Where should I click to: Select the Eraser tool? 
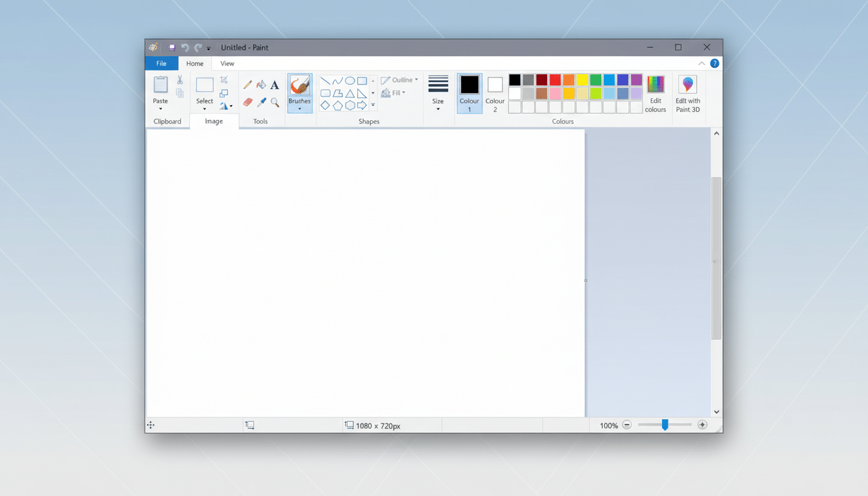[247, 101]
